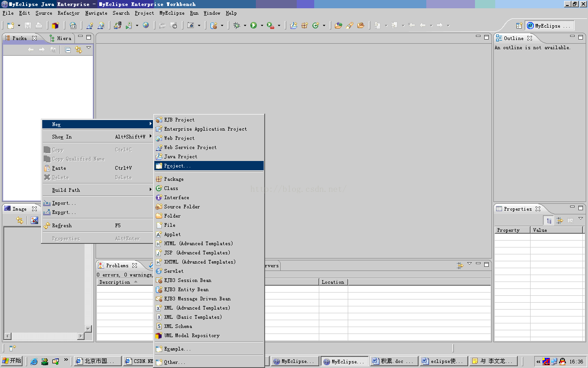Image resolution: width=588 pixels, height=368 pixels.
Task: Click the Open Type toolbar icon
Action: pyautogui.click(x=339, y=26)
